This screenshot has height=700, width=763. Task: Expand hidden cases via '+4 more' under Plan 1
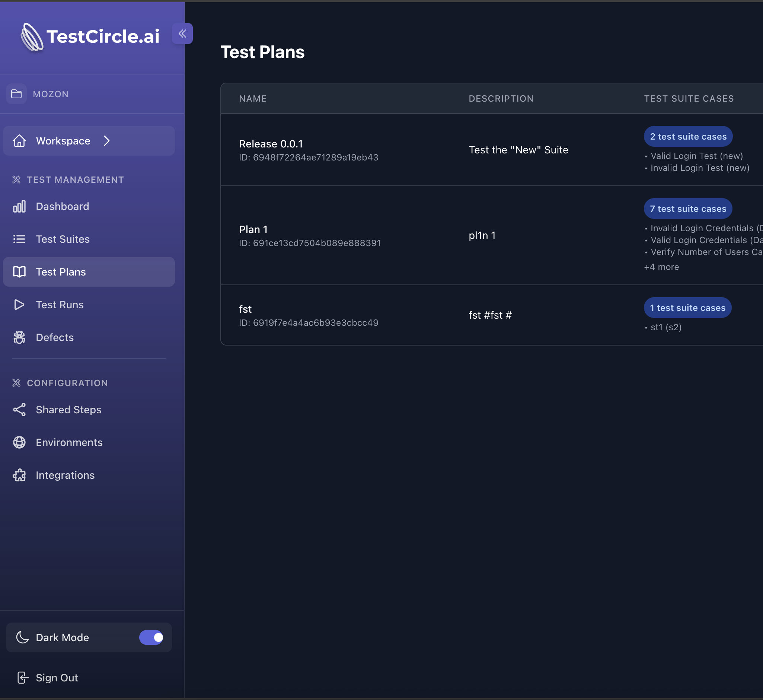coord(661,267)
